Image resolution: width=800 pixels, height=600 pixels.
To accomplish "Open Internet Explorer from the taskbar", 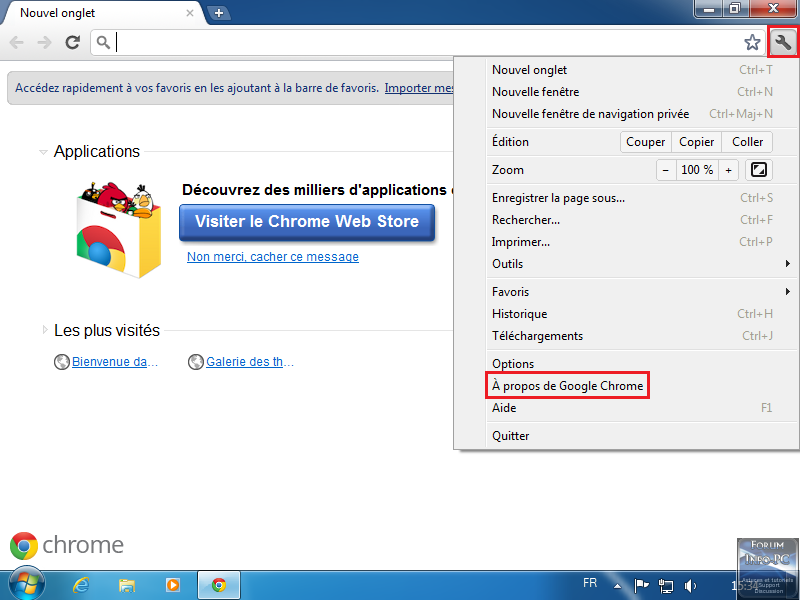I will [x=81, y=585].
